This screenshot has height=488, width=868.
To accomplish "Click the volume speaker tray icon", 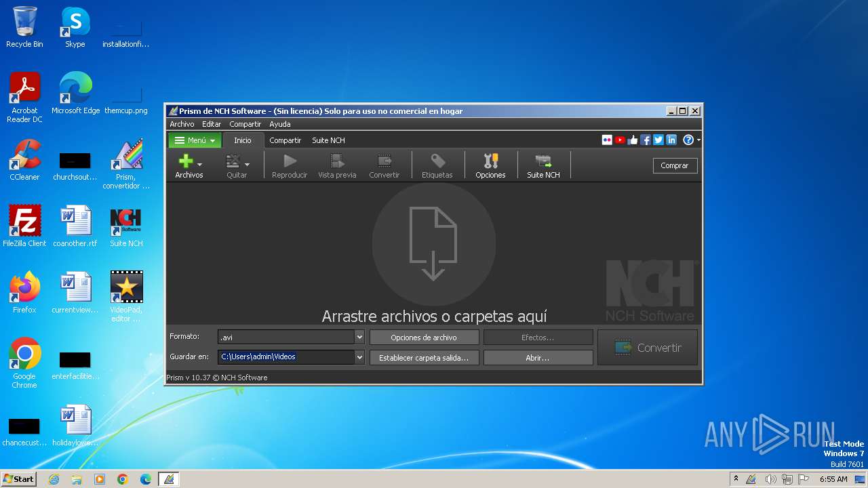I will (770, 479).
